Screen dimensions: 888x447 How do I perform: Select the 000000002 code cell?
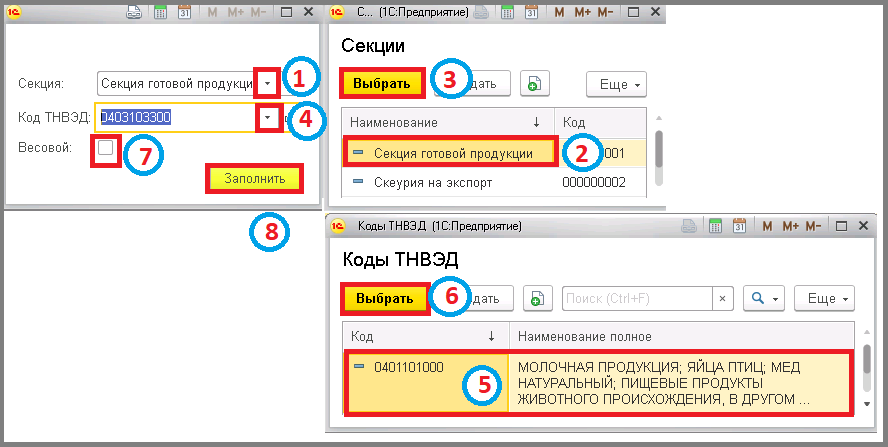[594, 182]
